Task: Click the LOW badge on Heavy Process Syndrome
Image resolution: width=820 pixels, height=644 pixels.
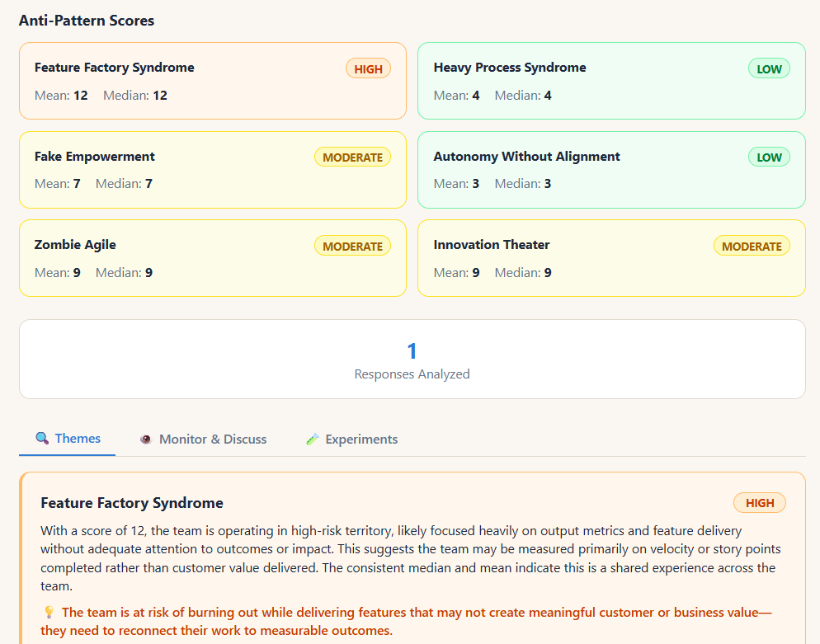Action: point(769,68)
